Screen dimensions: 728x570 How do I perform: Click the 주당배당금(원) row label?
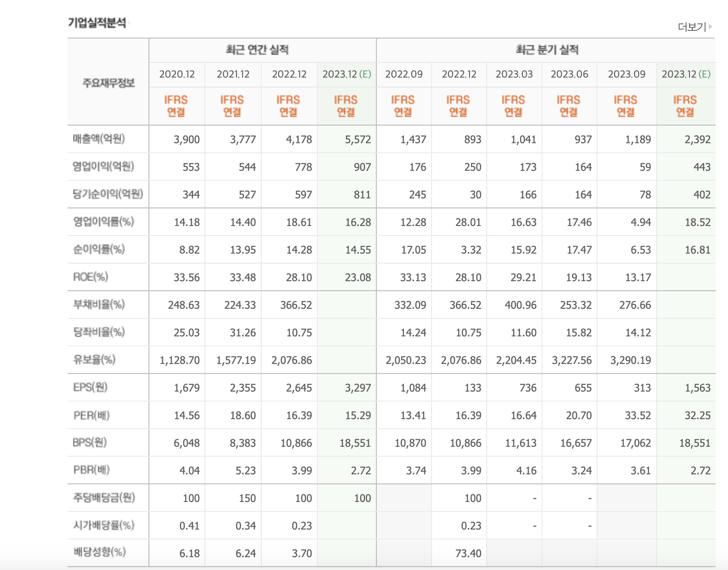104,498
